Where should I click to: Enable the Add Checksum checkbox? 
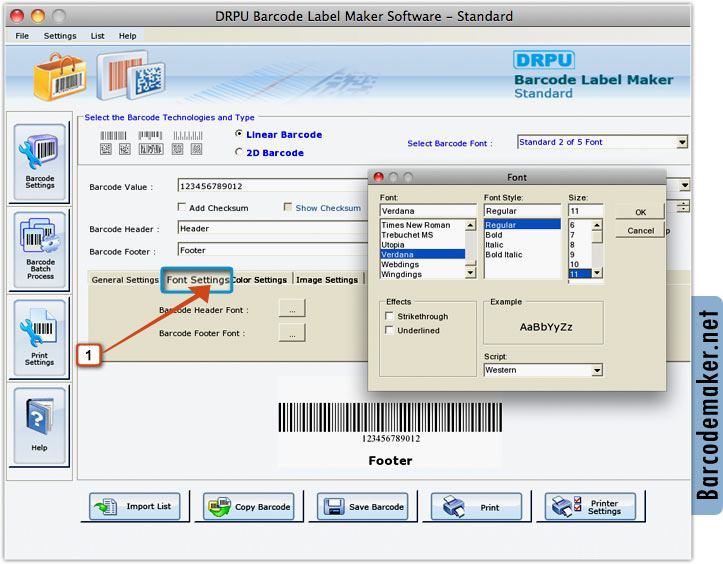click(182, 207)
